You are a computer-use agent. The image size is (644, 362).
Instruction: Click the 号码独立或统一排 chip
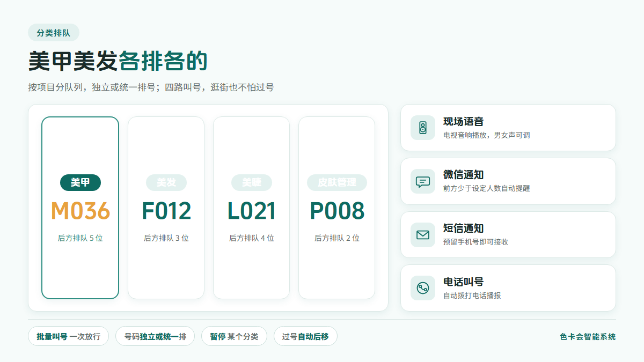156,336
